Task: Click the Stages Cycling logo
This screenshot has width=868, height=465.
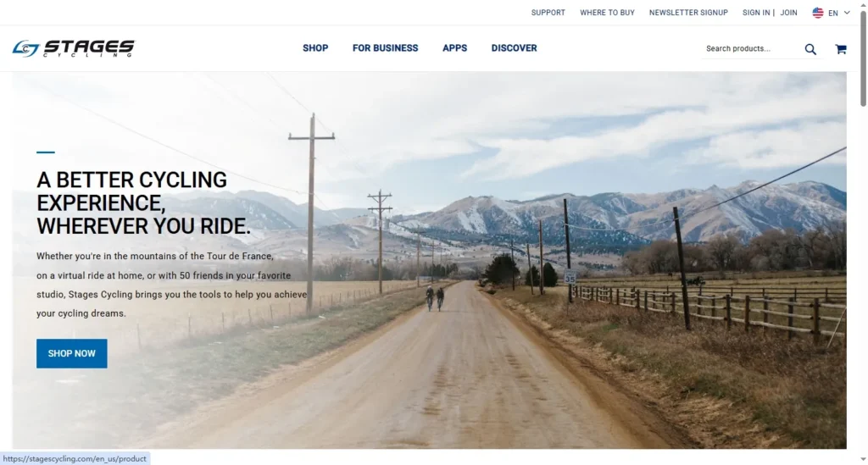Action: (x=73, y=48)
